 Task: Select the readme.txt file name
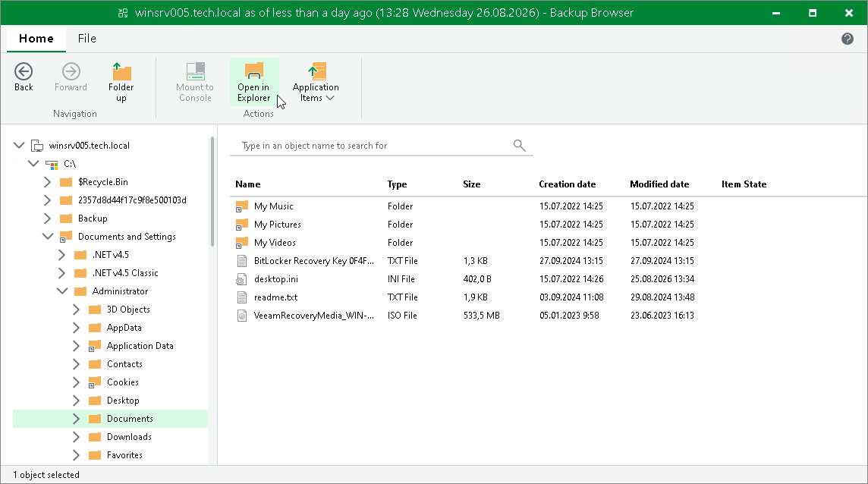275,297
